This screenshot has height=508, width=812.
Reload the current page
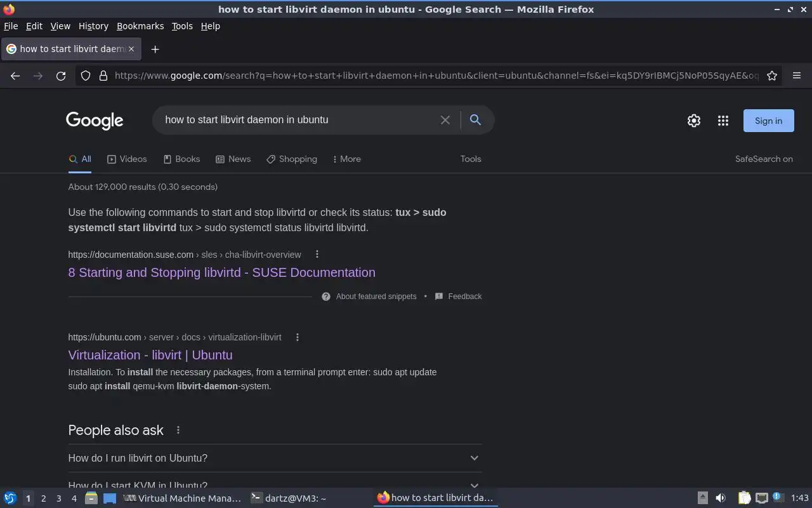coord(61,76)
